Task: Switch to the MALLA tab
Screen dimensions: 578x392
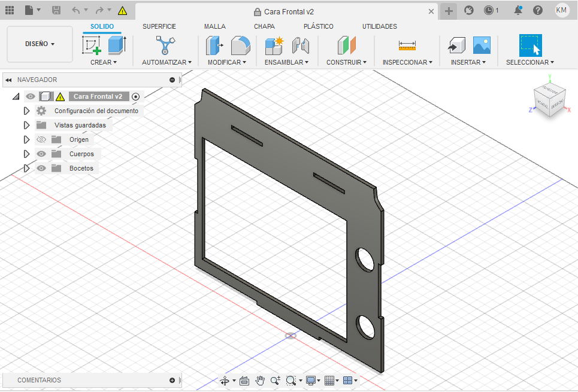Action: 215,26
